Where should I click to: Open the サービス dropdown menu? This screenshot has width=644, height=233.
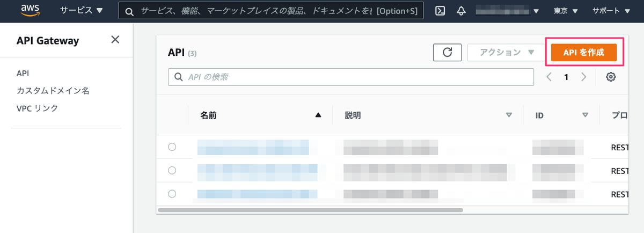[82, 11]
